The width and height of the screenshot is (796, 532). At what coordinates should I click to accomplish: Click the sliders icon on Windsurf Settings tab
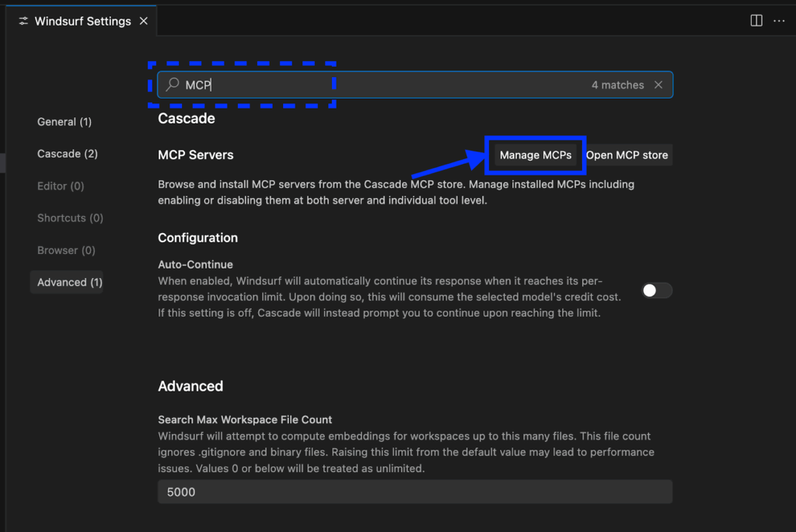[23, 22]
